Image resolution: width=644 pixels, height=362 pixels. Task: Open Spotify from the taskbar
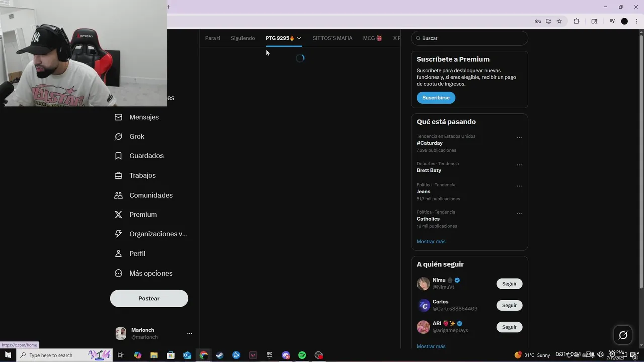[302, 355]
